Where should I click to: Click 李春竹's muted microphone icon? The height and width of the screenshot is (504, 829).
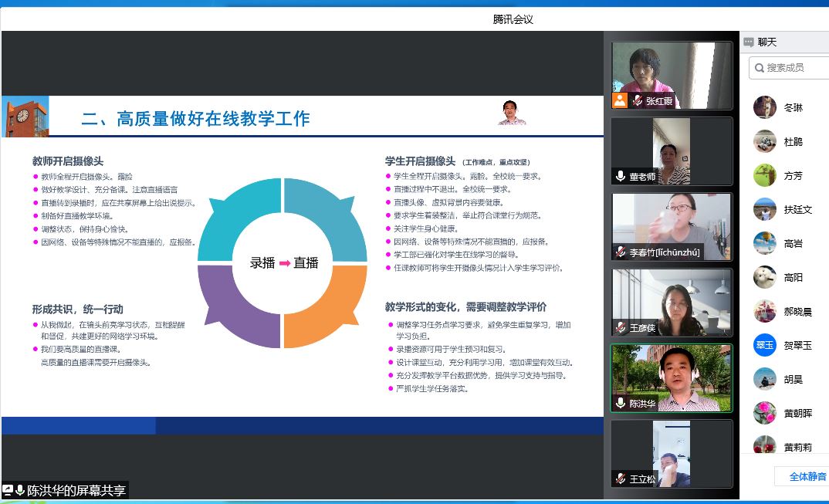(620, 252)
